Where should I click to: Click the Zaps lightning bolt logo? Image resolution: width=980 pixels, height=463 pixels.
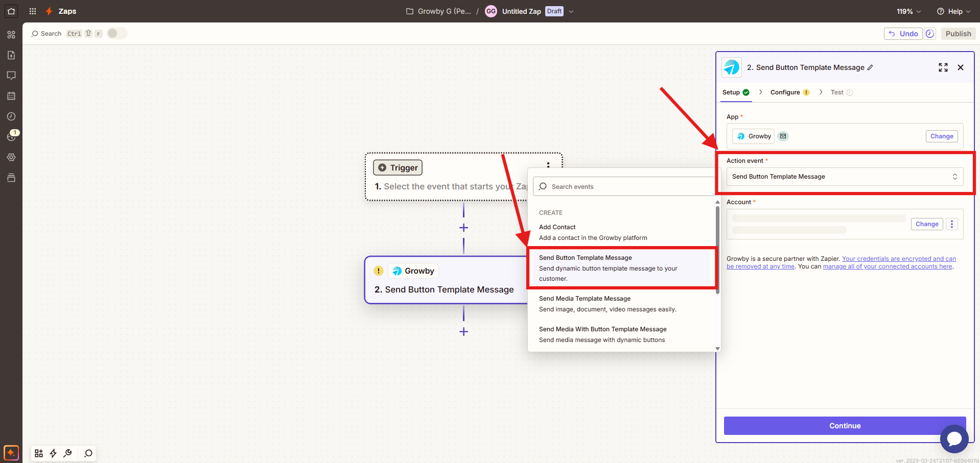tap(49, 11)
